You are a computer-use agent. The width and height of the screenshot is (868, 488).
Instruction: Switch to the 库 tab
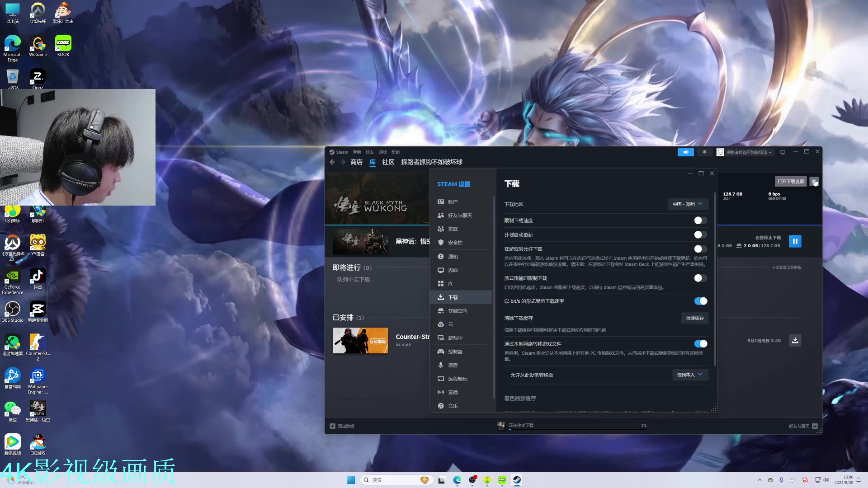pyautogui.click(x=373, y=162)
